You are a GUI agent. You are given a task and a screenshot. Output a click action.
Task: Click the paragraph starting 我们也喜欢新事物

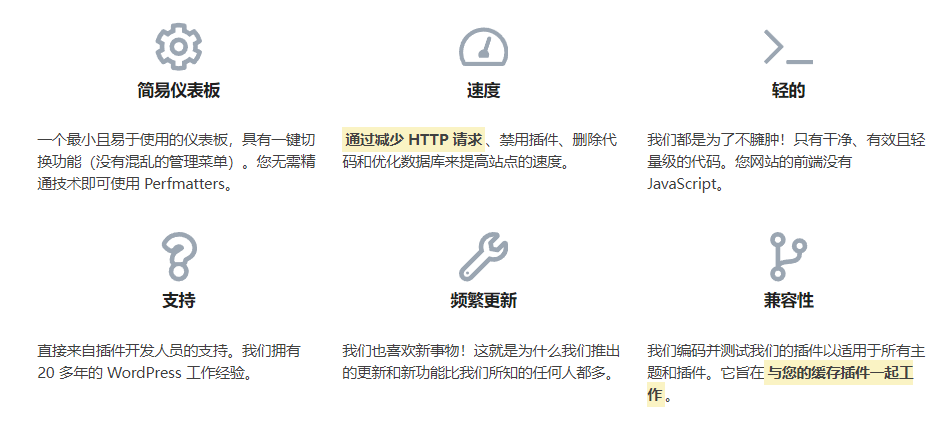pyautogui.click(x=481, y=362)
